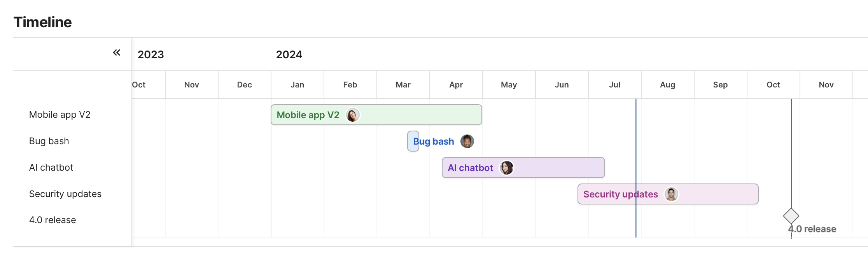Click the 4.0 release milestone label
The height and width of the screenshot is (269, 868).
point(813,229)
